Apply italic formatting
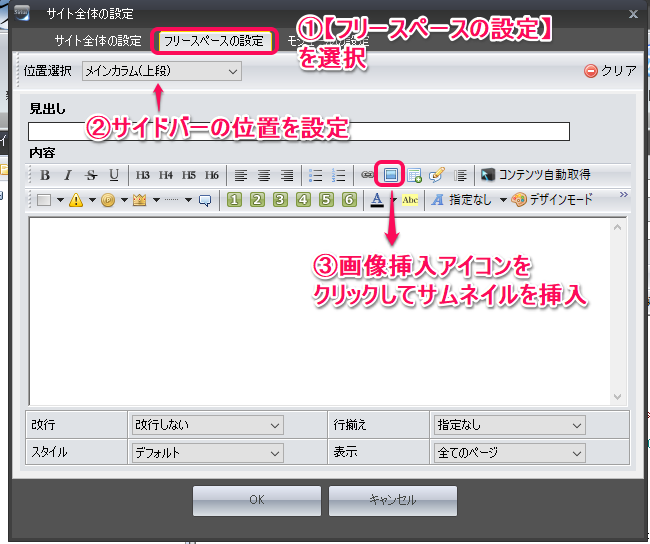 [x=68, y=175]
